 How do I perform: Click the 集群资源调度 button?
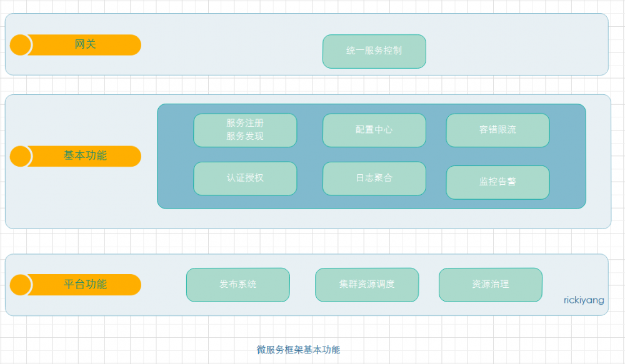point(367,285)
